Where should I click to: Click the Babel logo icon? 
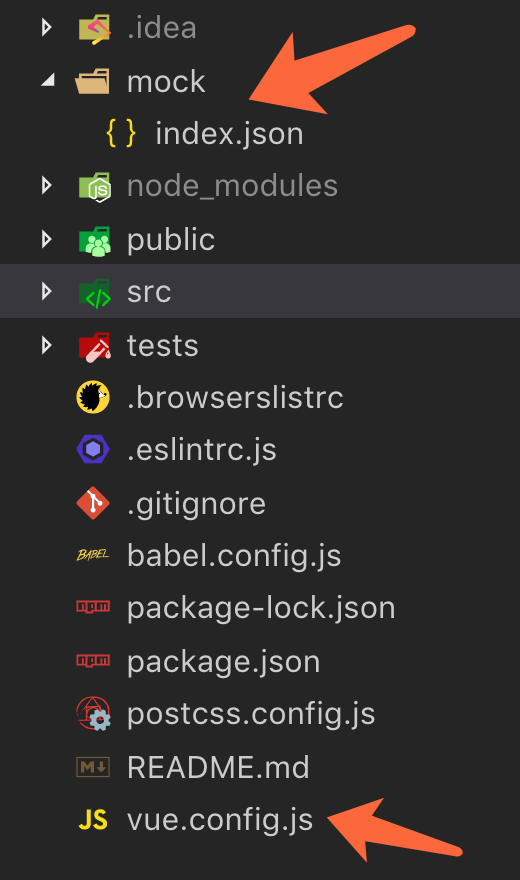click(93, 555)
